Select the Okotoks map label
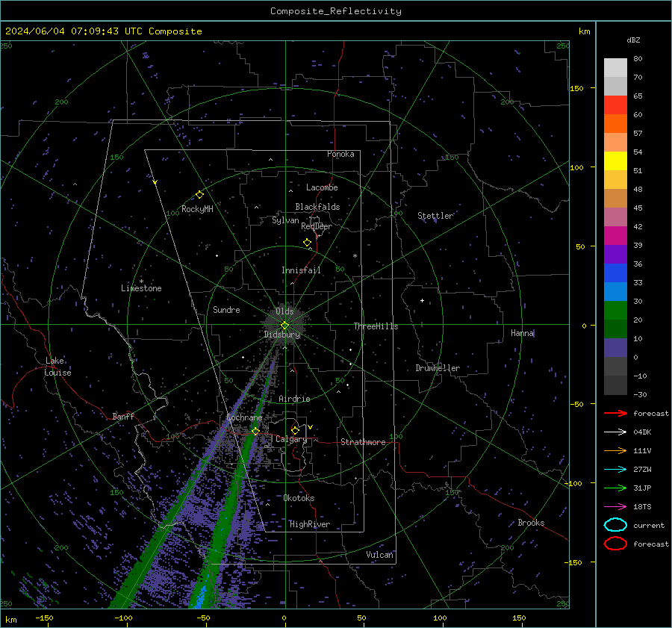672x628 pixels. [x=299, y=498]
